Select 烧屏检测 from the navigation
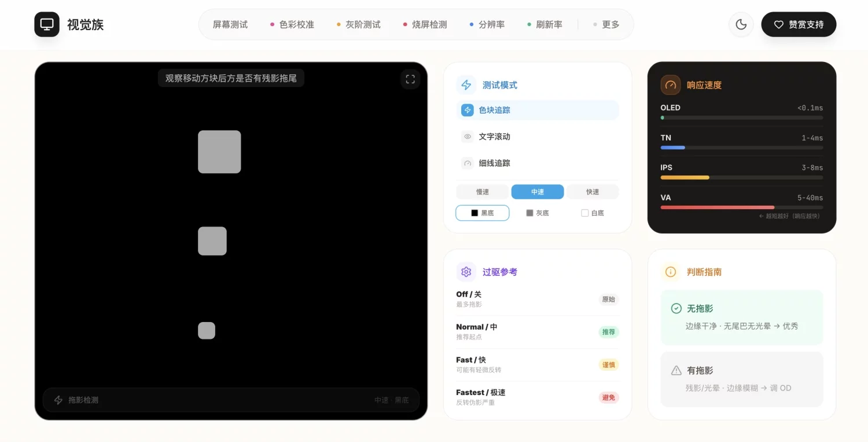 pyautogui.click(x=430, y=24)
